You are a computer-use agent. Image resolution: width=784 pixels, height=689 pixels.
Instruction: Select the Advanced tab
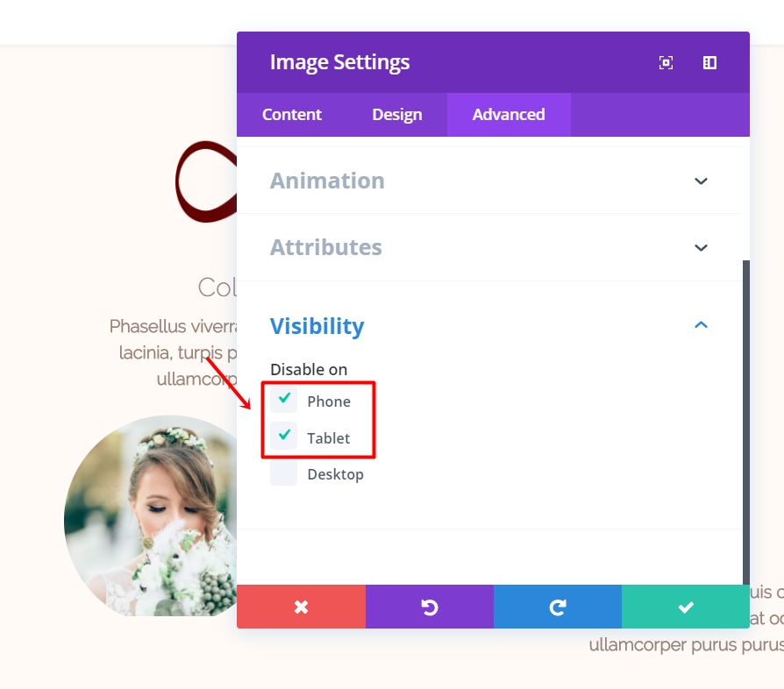(x=509, y=115)
